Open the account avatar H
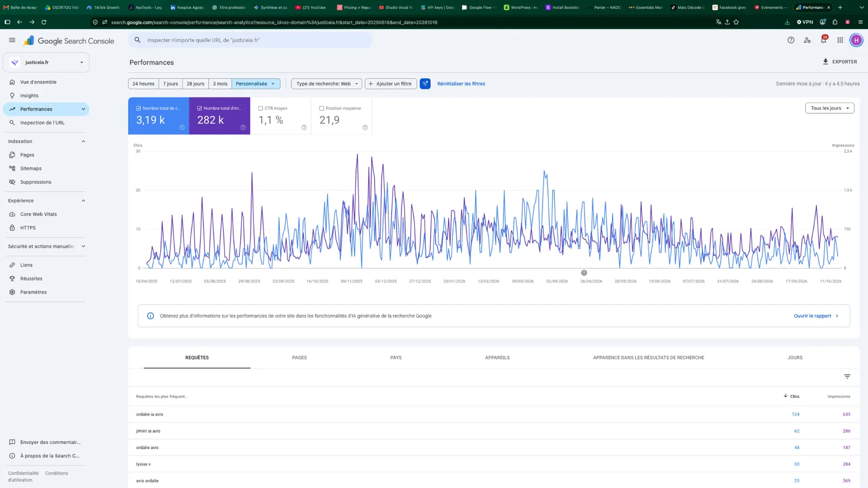The image size is (868, 488). (856, 40)
